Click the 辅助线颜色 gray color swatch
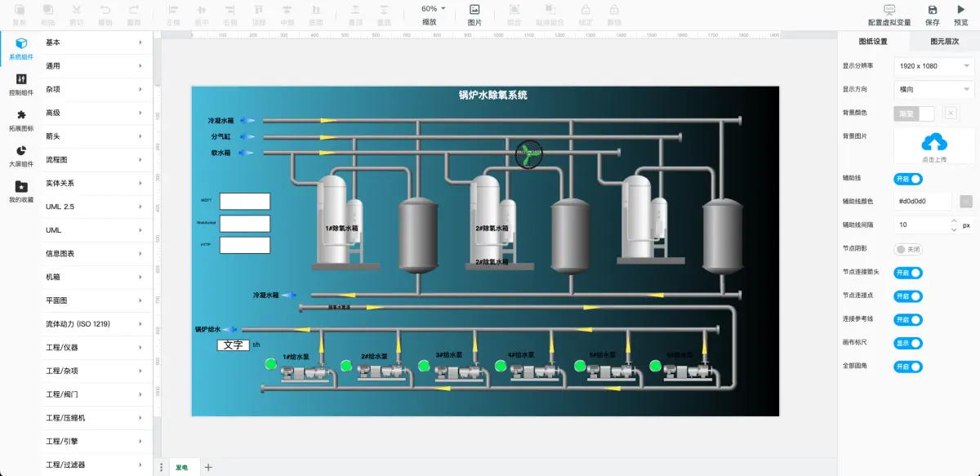 (x=965, y=202)
